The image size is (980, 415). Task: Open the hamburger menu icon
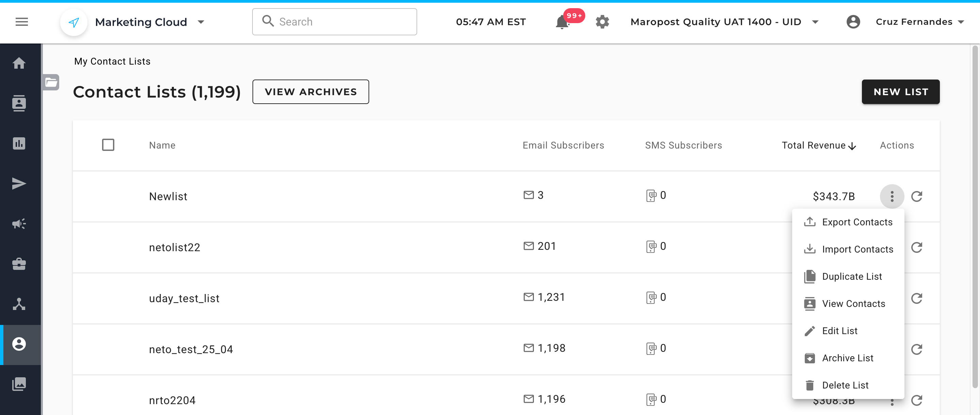click(x=22, y=22)
